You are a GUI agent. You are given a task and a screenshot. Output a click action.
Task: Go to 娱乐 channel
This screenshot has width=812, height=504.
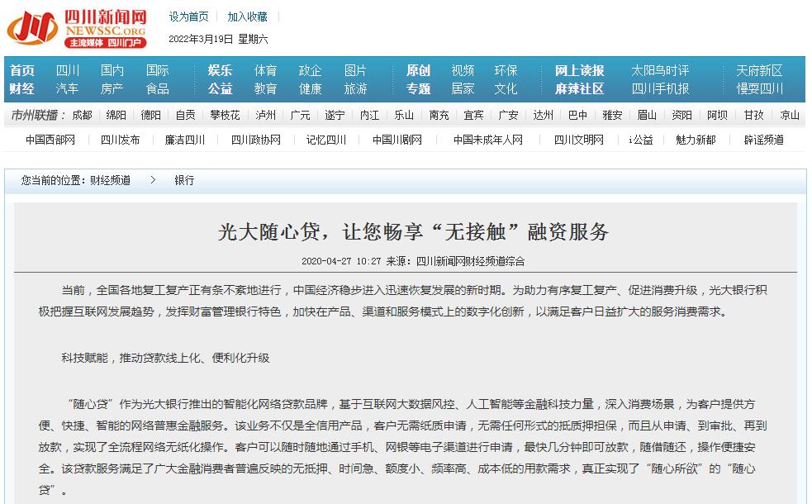point(220,70)
